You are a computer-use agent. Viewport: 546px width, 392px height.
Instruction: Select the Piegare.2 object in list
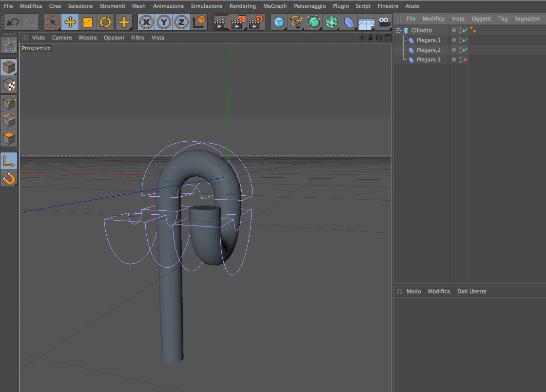(428, 50)
